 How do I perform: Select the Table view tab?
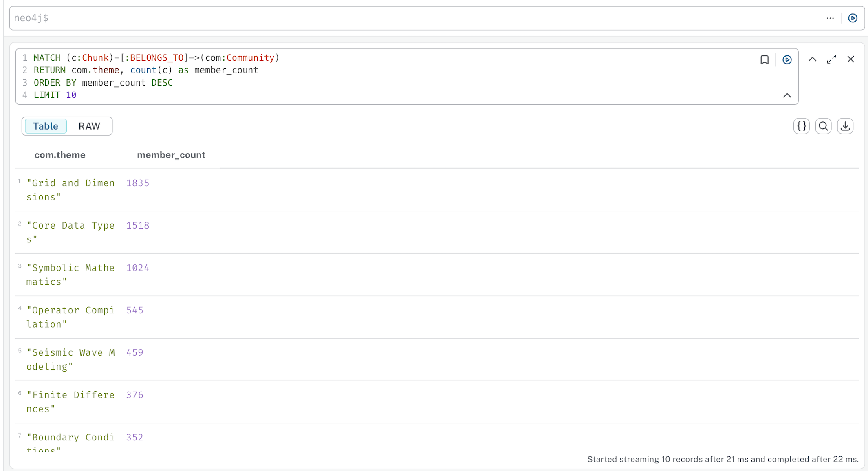[46, 126]
